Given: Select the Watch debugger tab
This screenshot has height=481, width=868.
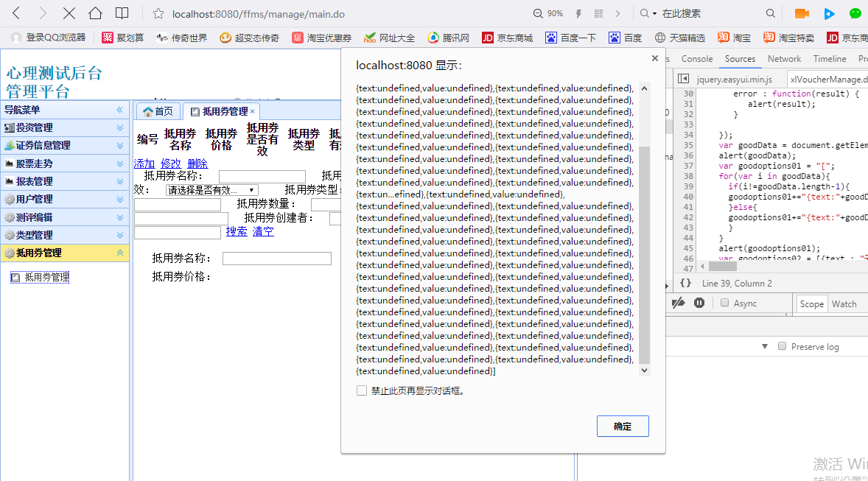Looking at the screenshot, I should click(844, 304).
